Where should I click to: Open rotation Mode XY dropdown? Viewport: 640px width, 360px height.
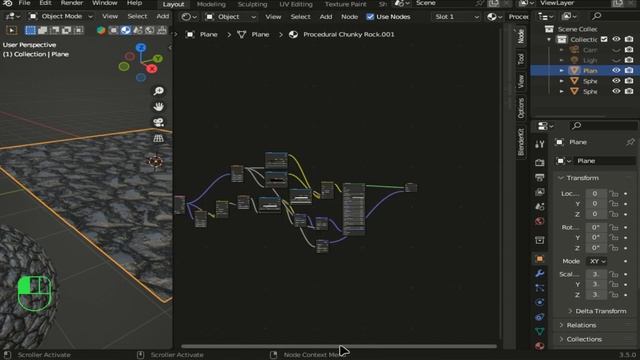[596, 261]
